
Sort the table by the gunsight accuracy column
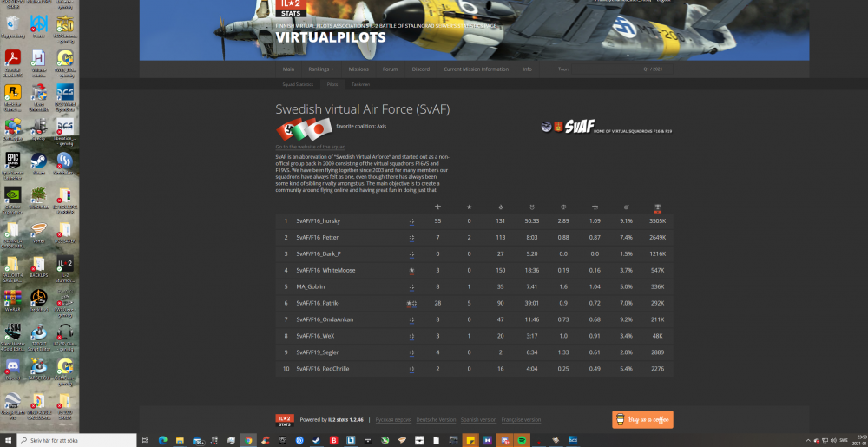pyautogui.click(x=626, y=207)
